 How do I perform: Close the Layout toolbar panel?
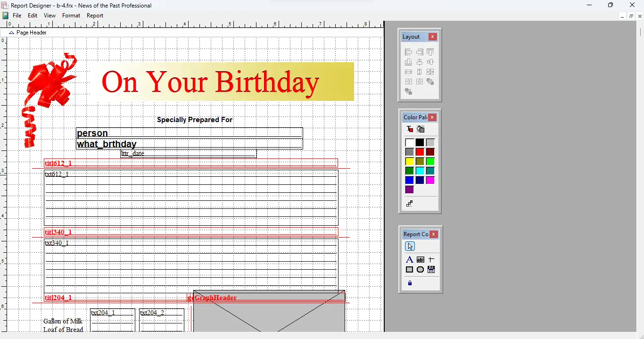pos(433,37)
